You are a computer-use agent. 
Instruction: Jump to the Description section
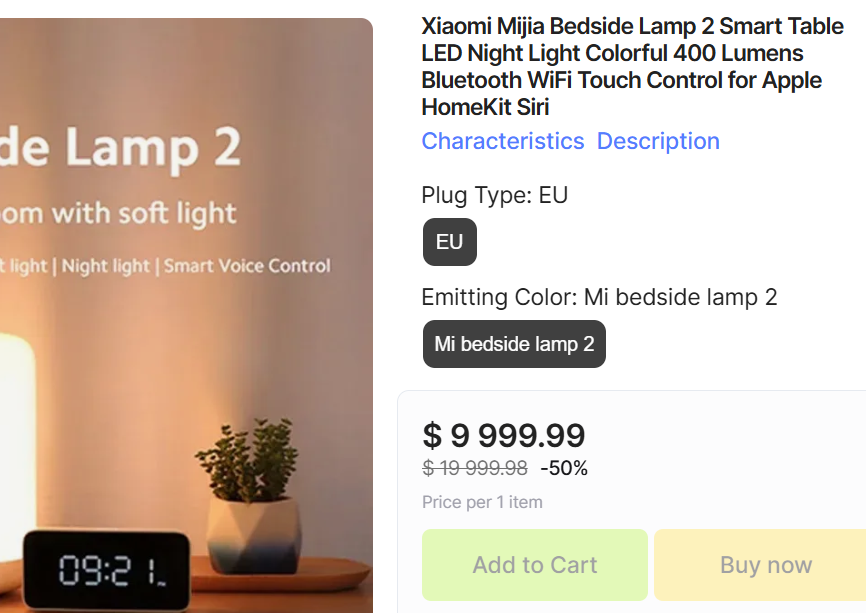coord(658,141)
